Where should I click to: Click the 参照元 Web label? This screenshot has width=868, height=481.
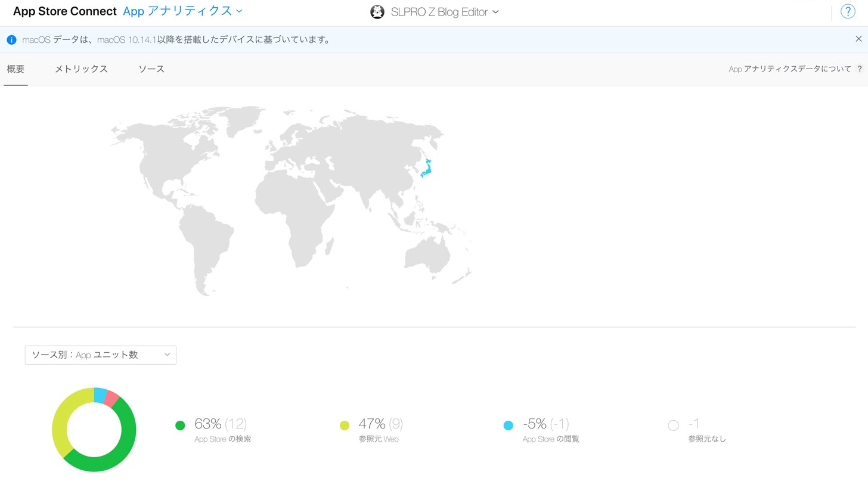click(379, 439)
